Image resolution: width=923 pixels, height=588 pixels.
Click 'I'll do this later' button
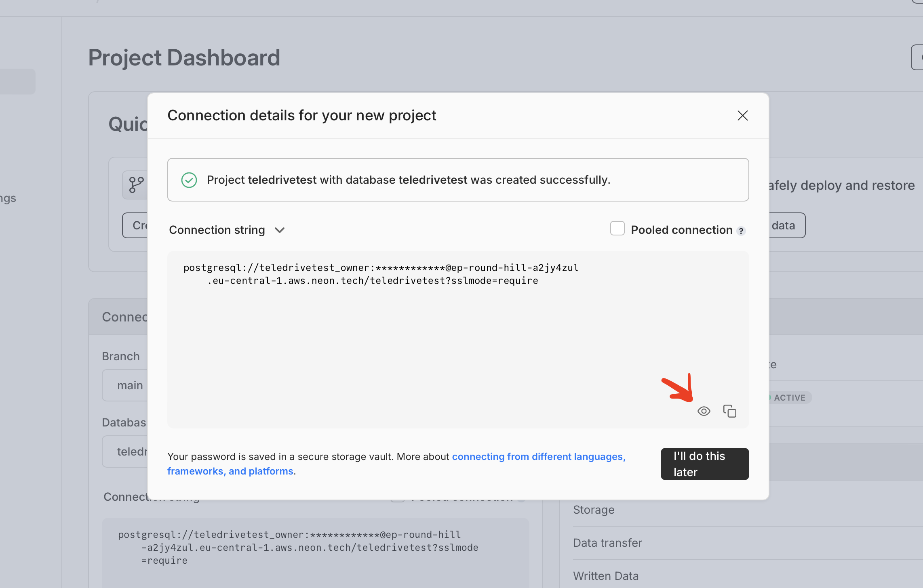(x=705, y=464)
